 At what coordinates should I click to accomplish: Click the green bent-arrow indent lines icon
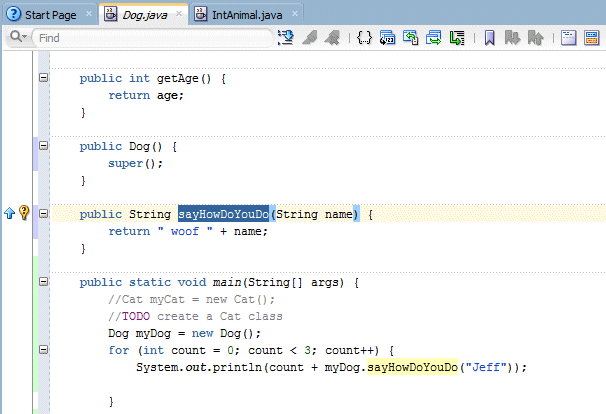tap(457, 38)
